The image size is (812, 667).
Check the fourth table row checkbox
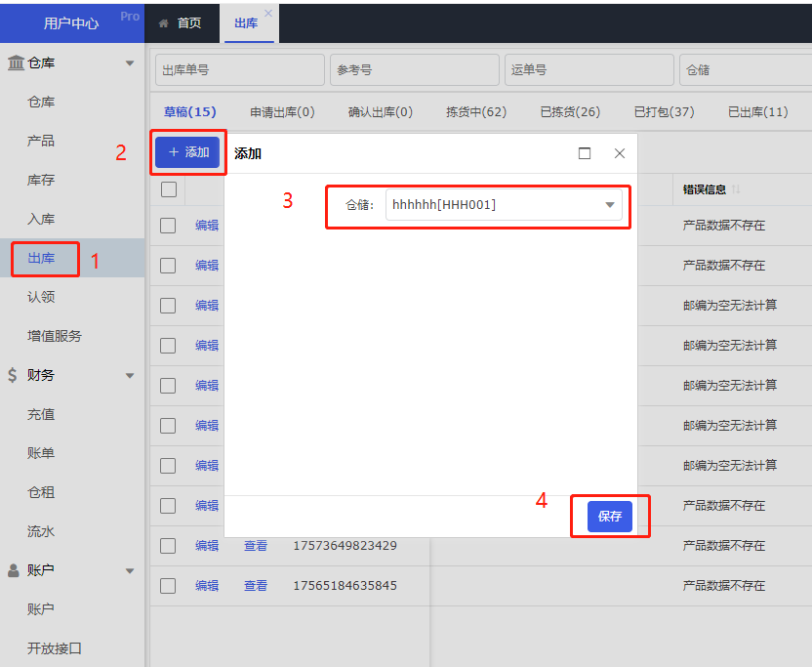pyautogui.click(x=168, y=346)
